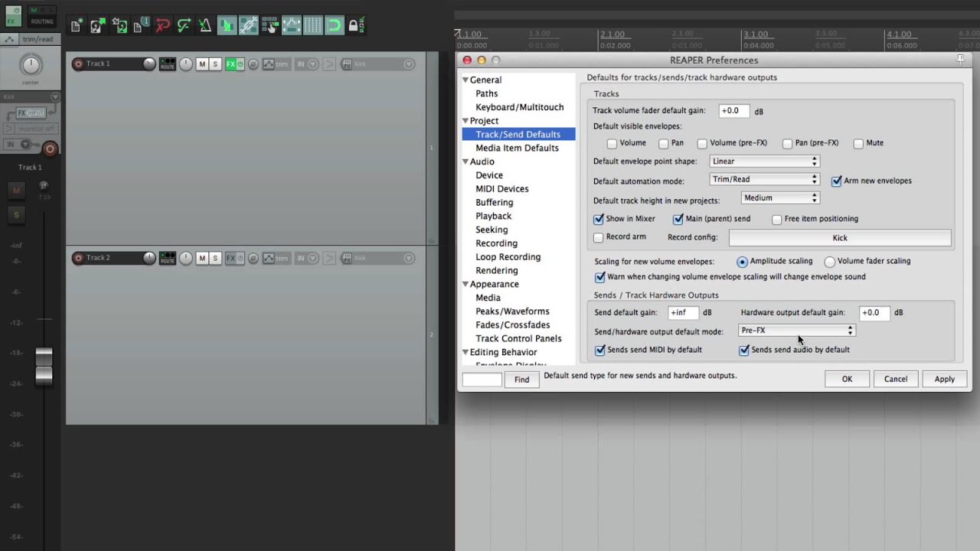Solo Track 2 in the track panel
The image size is (980, 551).
(215, 258)
